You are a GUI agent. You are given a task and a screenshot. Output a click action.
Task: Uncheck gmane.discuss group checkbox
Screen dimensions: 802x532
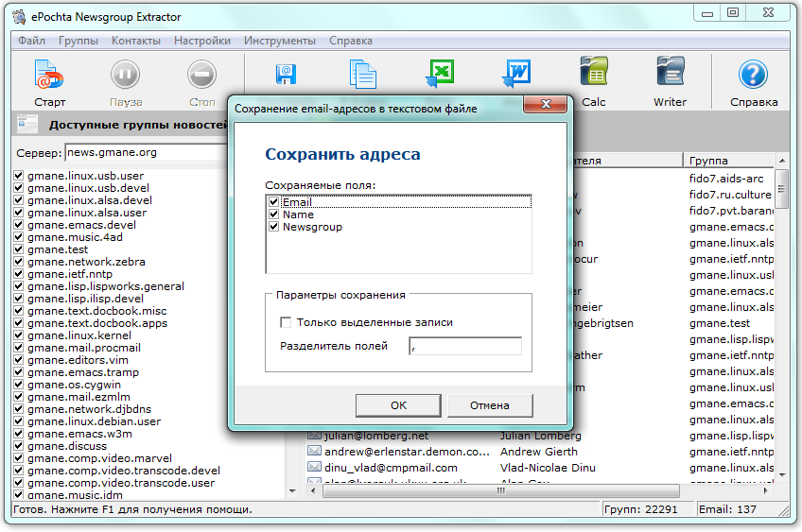[x=18, y=446]
